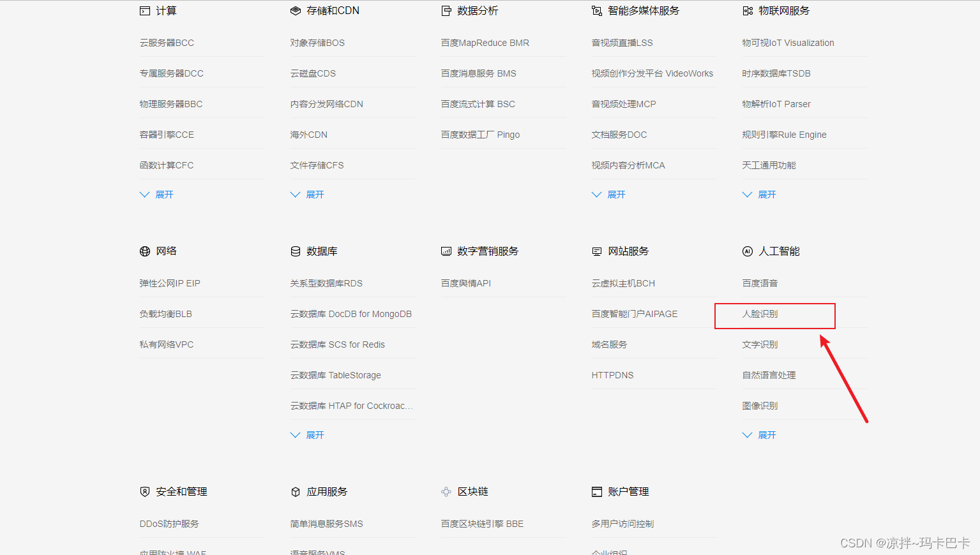
Task: Open HTTPDNS link
Action: coord(612,375)
